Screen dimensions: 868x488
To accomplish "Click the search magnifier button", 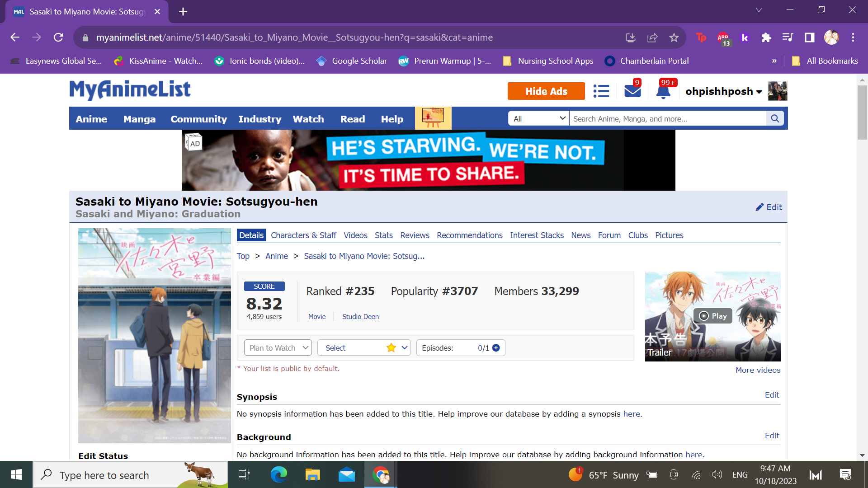I will pyautogui.click(x=775, y=118).
